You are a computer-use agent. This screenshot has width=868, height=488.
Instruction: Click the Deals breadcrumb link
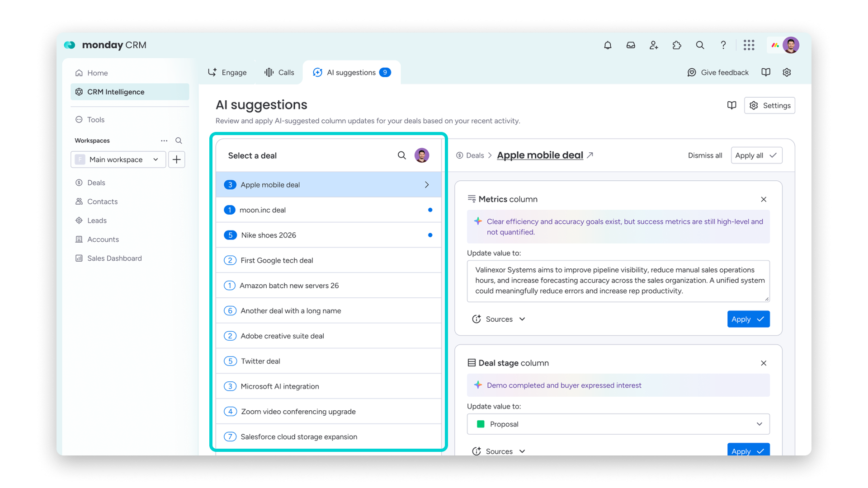pyautogui.click(x=470, y=155)
